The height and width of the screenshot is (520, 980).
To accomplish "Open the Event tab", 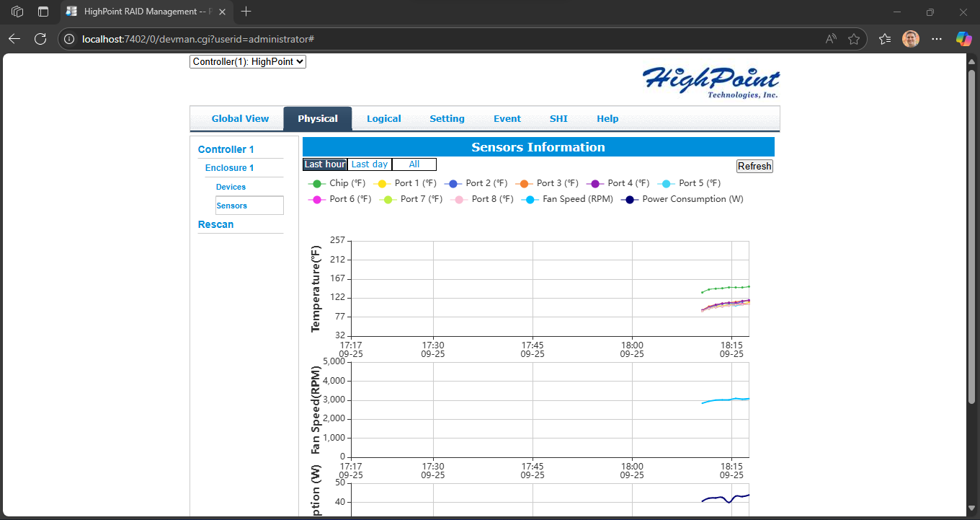I will coord(507,118).
